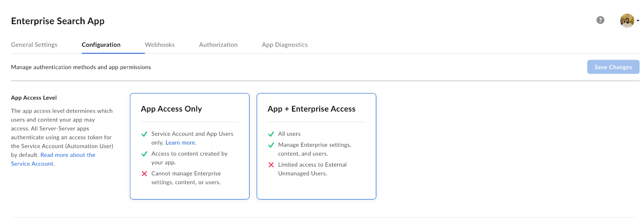Screen dimensions: 644x221
Task: Click green check next to All users
Action: (271, 134)
